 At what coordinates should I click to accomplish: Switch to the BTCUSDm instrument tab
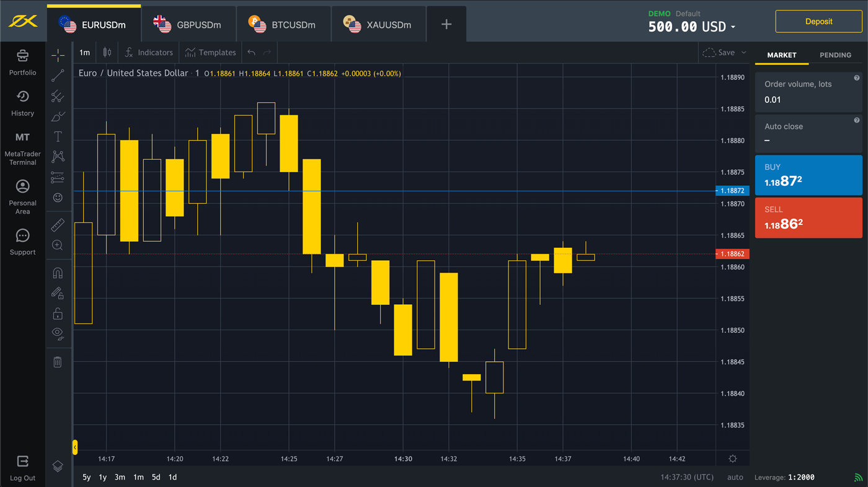point(284,25)
